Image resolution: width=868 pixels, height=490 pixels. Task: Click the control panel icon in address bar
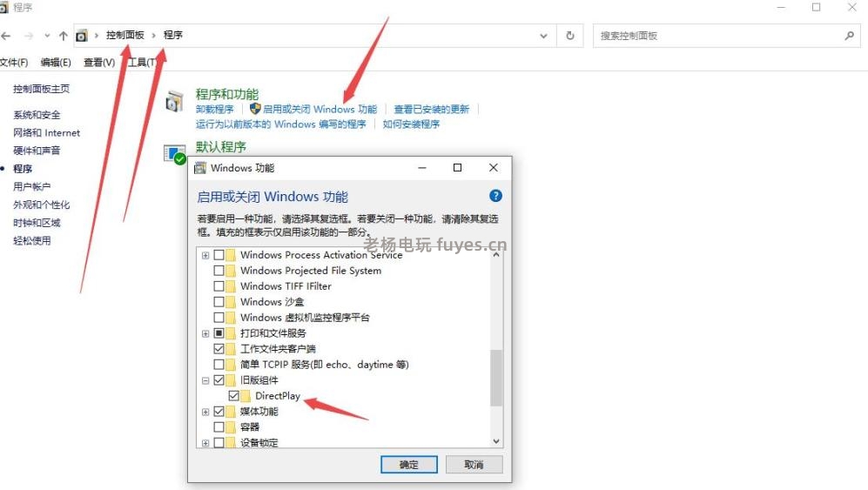(x=81, y=36)
